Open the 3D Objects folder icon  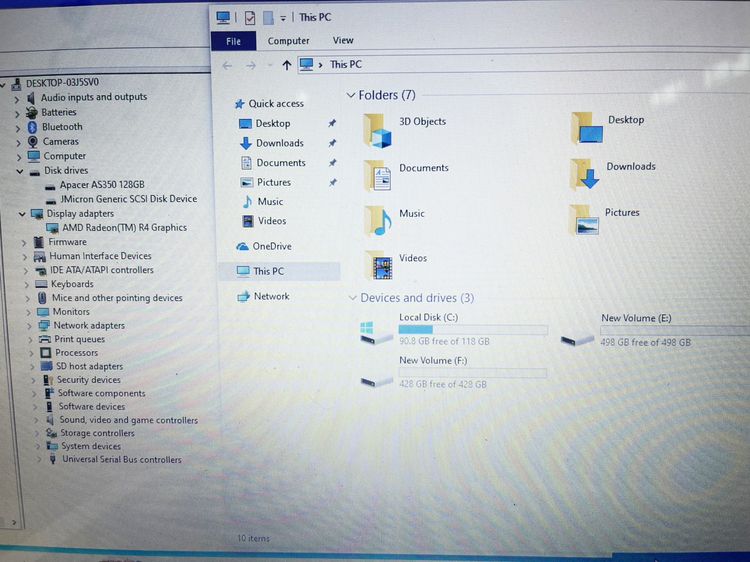378,131
